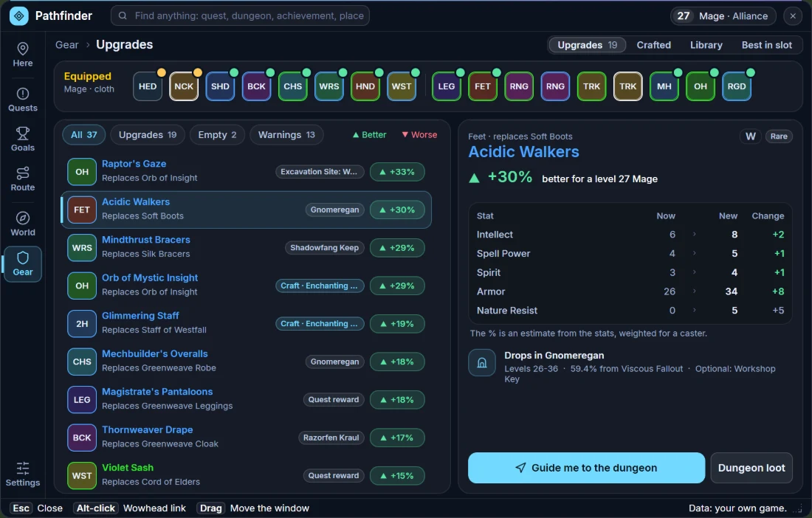Select the HED equipped slot
The width and height of the screenshot is (812, 518).
pos(148,86)
